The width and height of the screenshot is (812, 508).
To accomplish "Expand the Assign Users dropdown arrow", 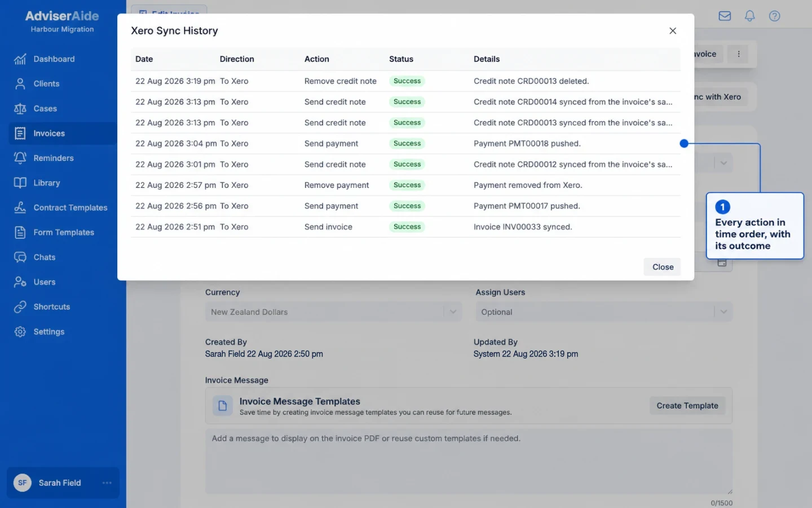I will point(723,312).
